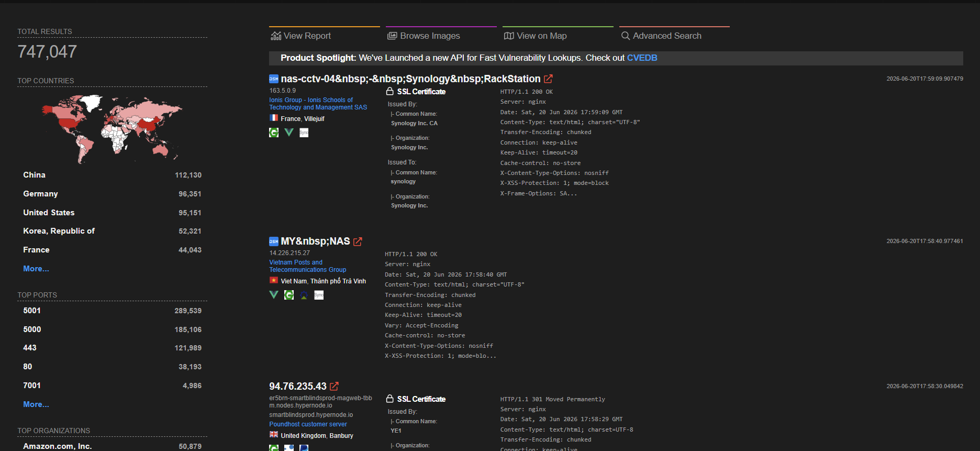Open nas-cctv-04 Synology RackStation result title
The height and width of the screenshot is (451, 980).
pos(410,79)
